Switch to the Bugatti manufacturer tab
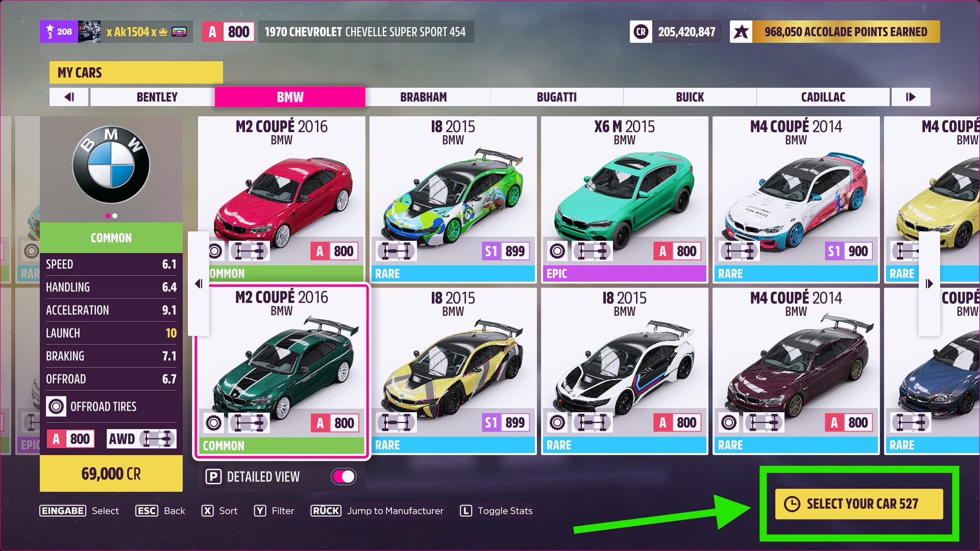This screenshot has width=980, height=551. [557, 97]
